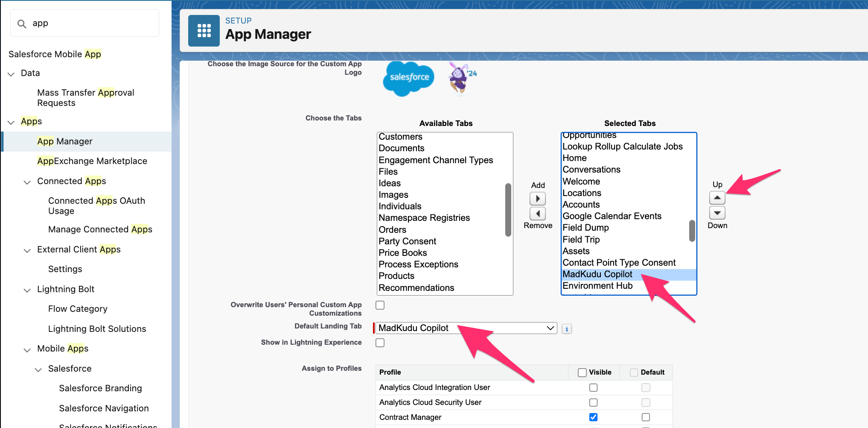This screenshot has height=428, width=868.
Task: Click the Available Tabs list scrollbar
Action: [508, 210]
